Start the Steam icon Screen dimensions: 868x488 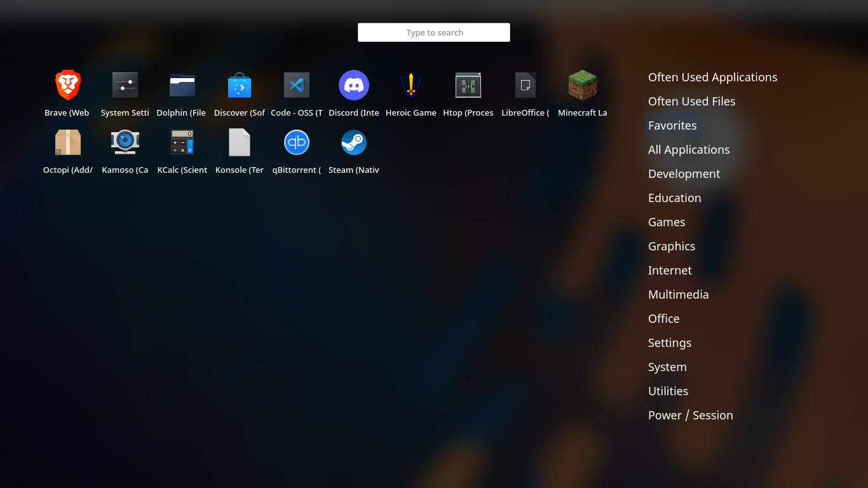click(x=354, y=142)
